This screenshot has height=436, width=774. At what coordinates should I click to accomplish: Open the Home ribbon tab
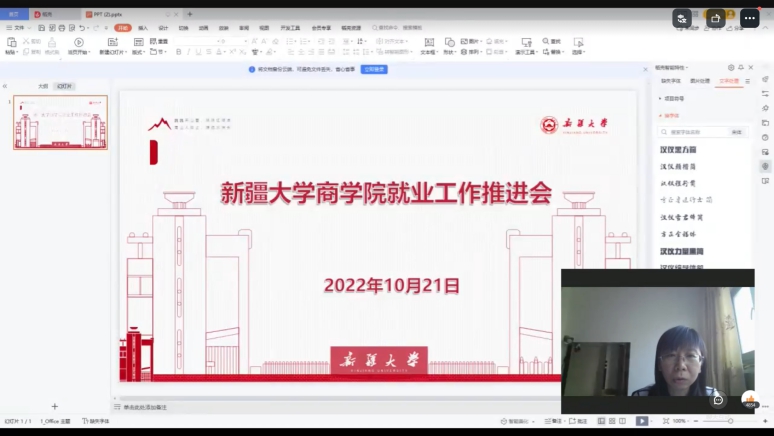[123, 28]
